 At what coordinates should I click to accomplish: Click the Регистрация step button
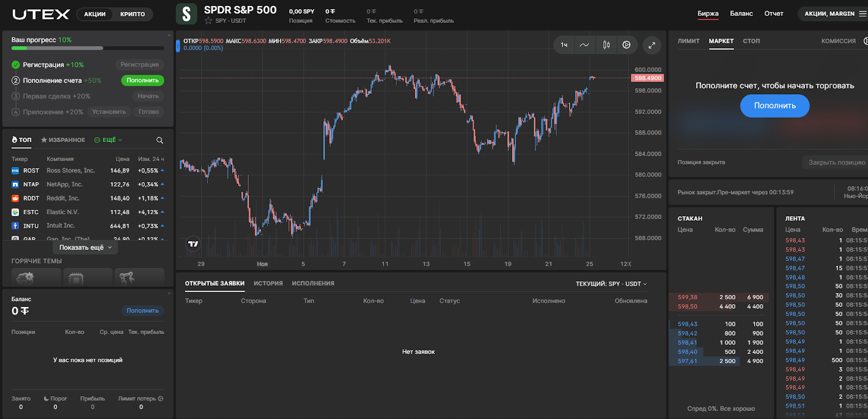139,65
